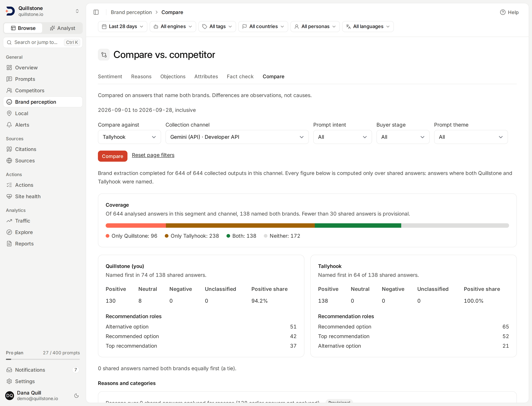
Task: Open Overview in the sidebar
Action: point(43,68)
